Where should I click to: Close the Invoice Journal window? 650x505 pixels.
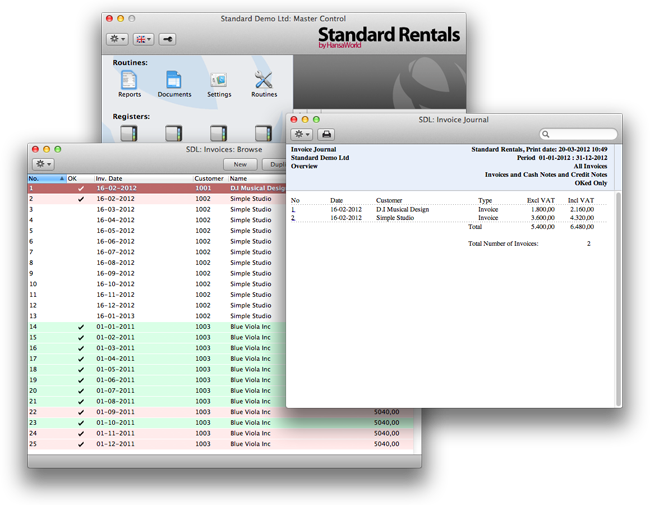[x=294, y=119]
